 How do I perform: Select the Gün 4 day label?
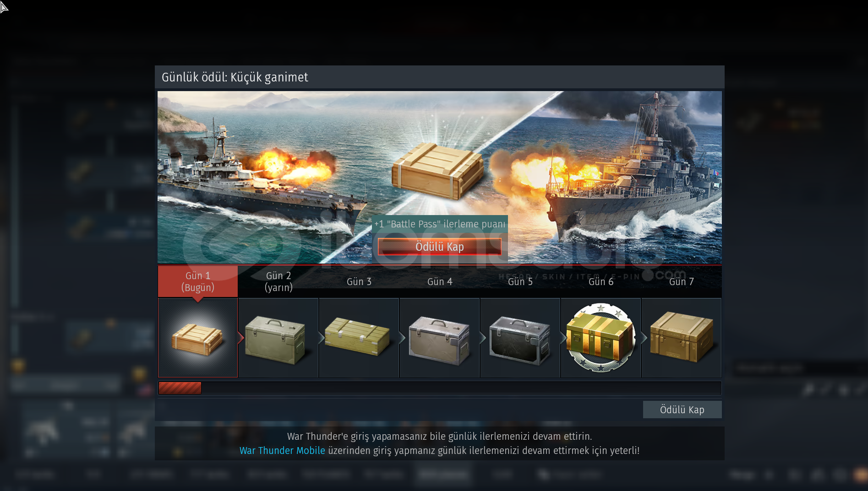(x=440, y=281)
